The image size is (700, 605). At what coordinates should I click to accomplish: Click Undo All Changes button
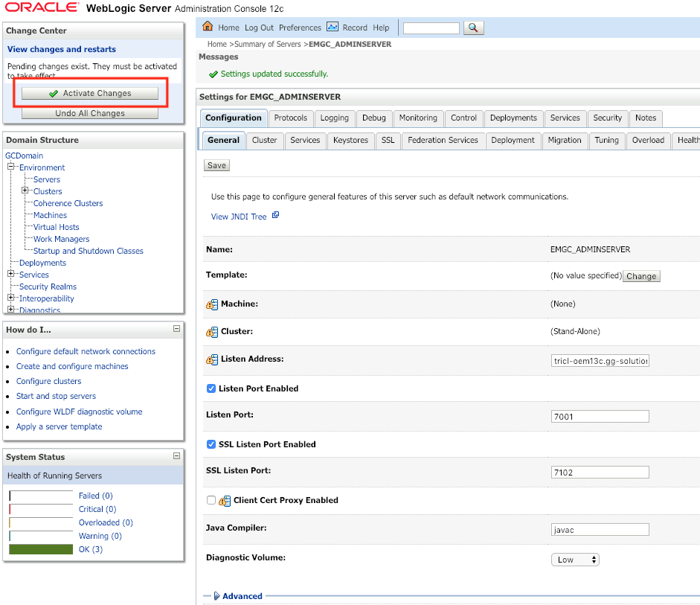(x=90, y=113)
